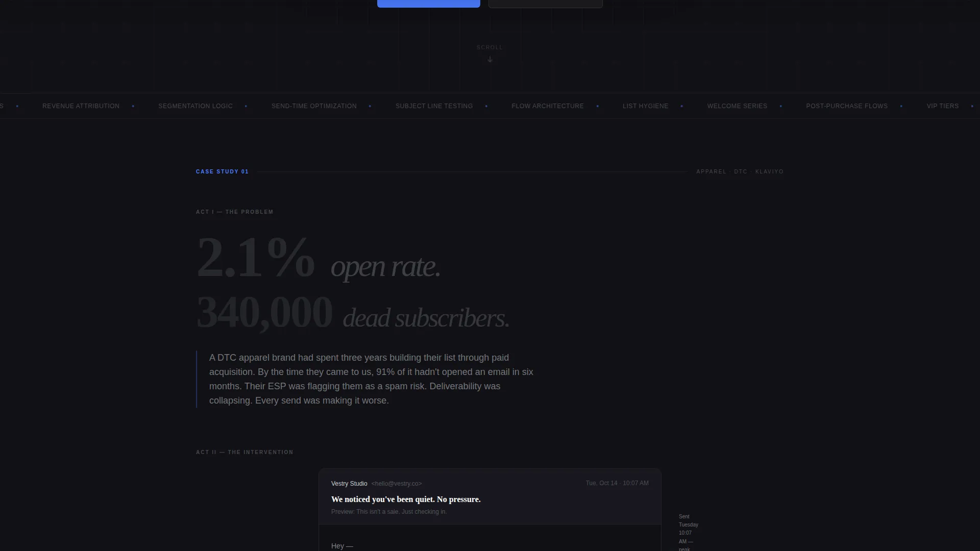Screen dimensions: 980x551
Task: Click the APPAREL · DTC · KLAVIYO tags
Action: point(740,171)
